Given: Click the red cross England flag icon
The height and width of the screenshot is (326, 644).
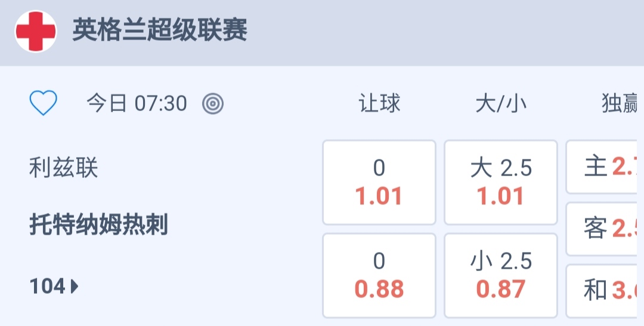Looking at the screenshot, I should tap(36, 32).
